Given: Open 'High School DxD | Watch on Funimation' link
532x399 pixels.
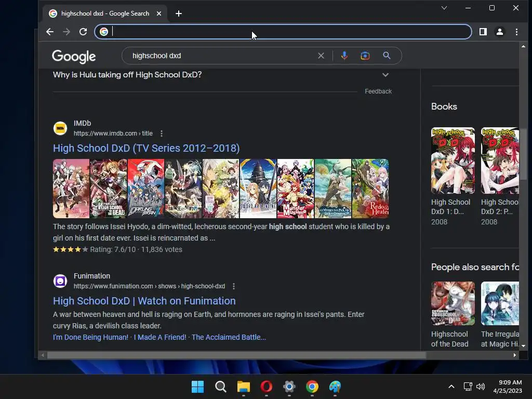Looking at the screenshot, I should pyautogui.click(x=144, y=301).
